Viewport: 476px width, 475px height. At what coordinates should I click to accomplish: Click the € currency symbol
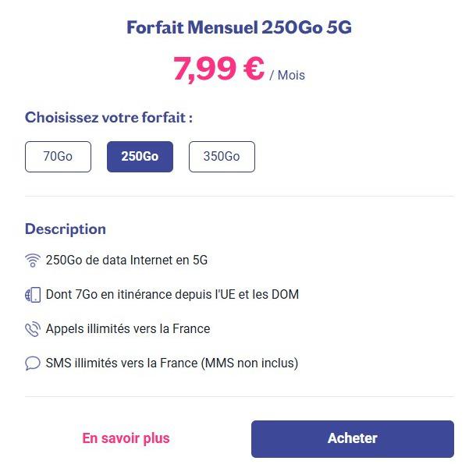coord(254,69)
